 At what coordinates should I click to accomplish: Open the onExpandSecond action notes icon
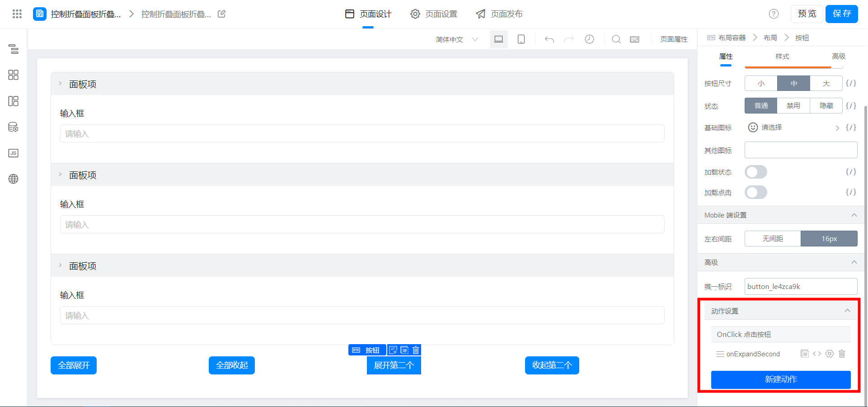pyautogui.click(x=804, y=354)
